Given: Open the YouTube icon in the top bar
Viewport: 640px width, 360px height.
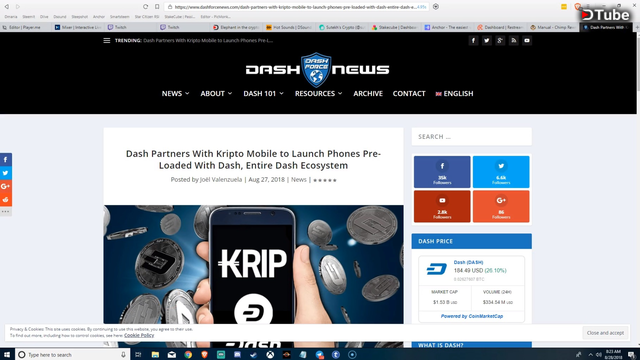Looking at the screenshot, I should [527, 40].
